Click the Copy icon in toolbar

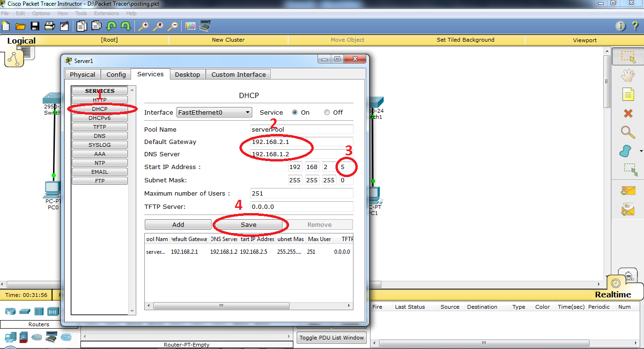82,26
